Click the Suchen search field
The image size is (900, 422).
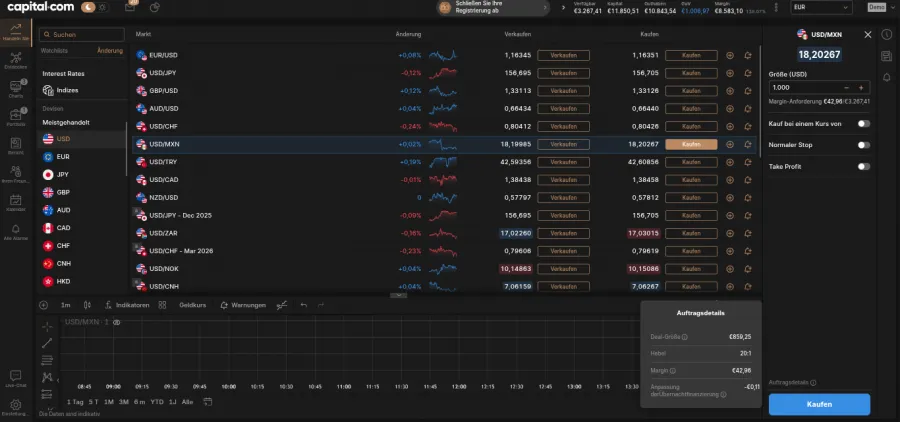pyautogui.click(x=82, y=34)
